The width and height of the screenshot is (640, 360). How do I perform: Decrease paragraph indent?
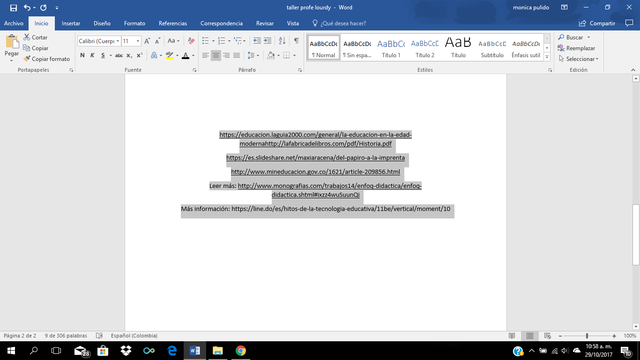pos(256,41)
